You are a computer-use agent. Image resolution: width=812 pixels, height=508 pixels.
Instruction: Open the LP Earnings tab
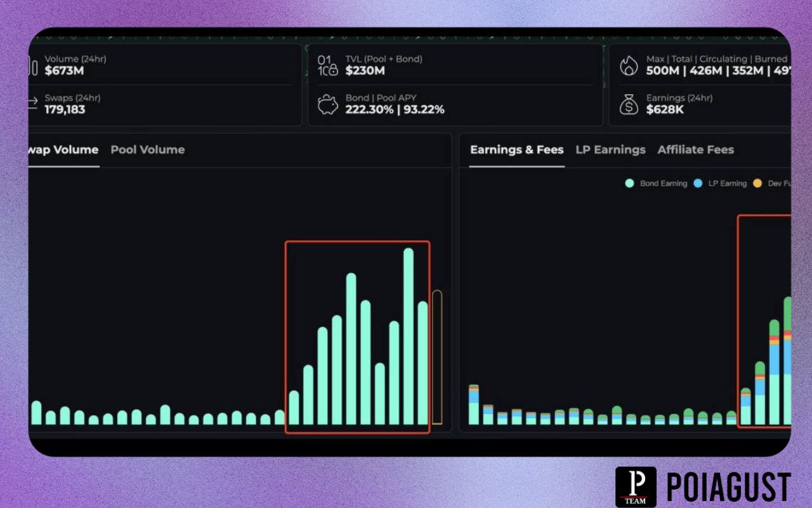point(610,150)
